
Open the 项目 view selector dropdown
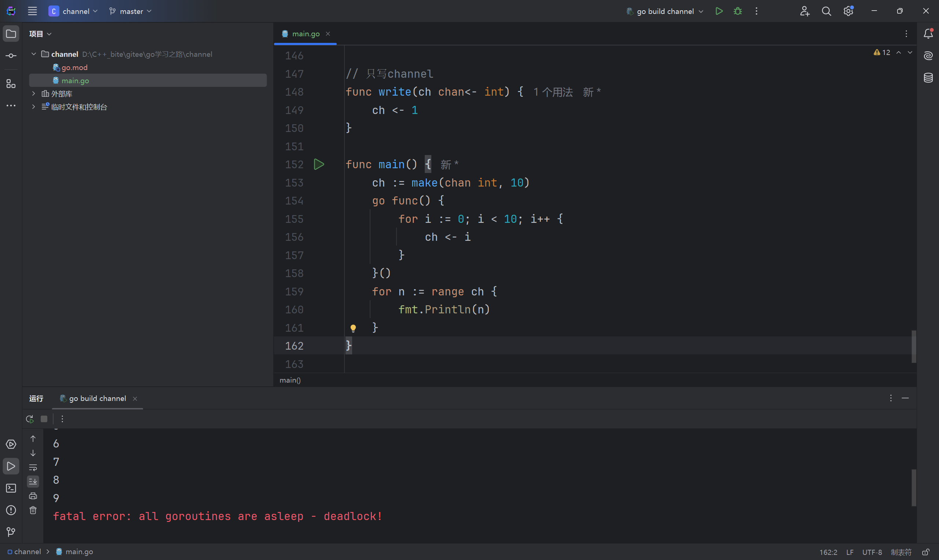(x=40, y=34)
